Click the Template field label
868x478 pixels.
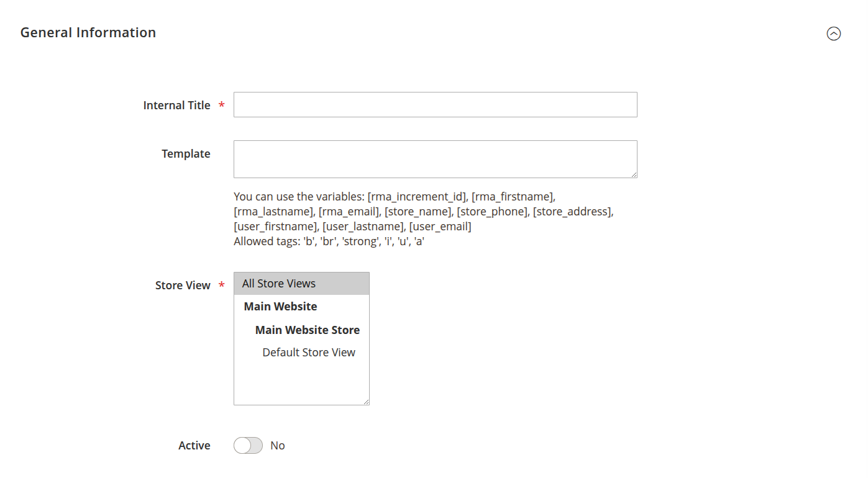186,154
